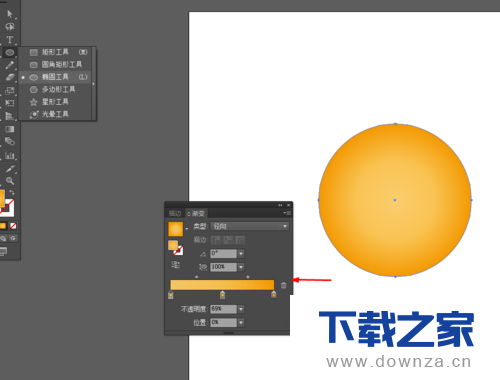Viewport: 500px width, 380px height.
Task: Open the 位置 dropdown arrow
Action: (x=241, y=323)
